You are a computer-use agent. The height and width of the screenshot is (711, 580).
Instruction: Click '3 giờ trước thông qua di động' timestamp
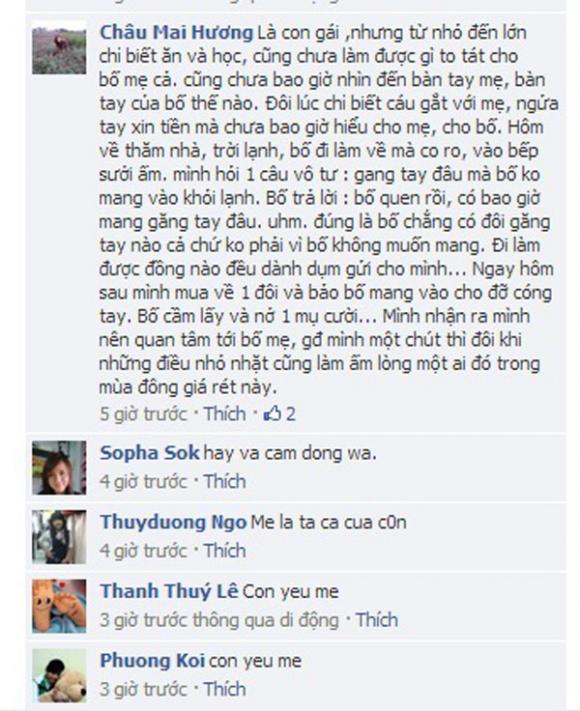click(x=219, y=620)
